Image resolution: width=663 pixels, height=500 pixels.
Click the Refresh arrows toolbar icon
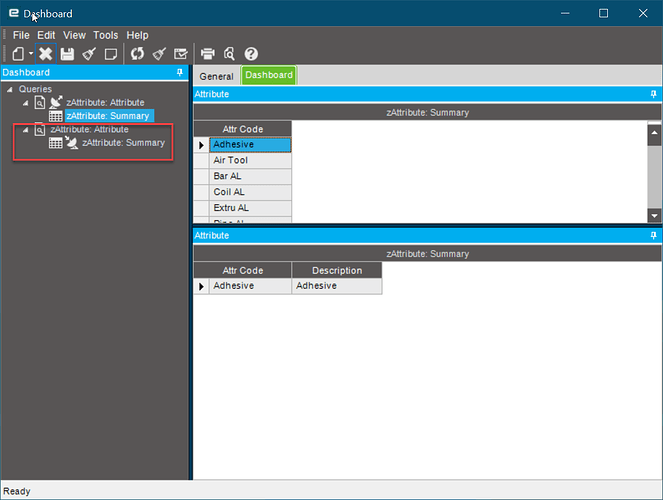click(x=137, y=54)
